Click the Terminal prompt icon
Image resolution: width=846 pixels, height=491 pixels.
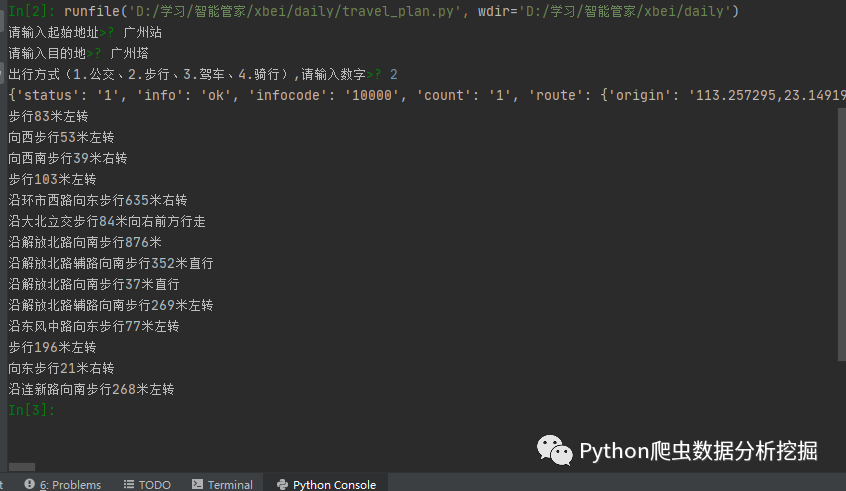tap(197, 484)
